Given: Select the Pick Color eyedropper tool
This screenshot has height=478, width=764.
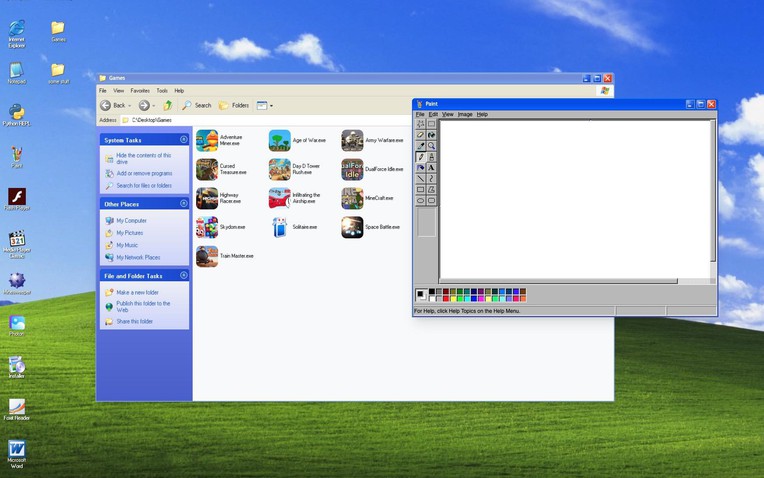Looking at the screenshot, I should (x=420, y=146).
